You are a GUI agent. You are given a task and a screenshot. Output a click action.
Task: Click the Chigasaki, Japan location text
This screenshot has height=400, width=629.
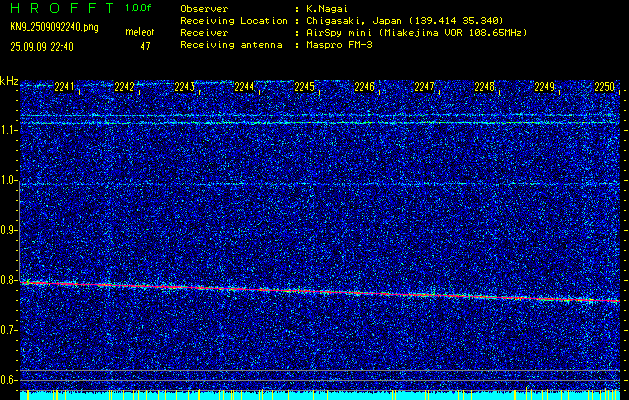click(404, 21)
